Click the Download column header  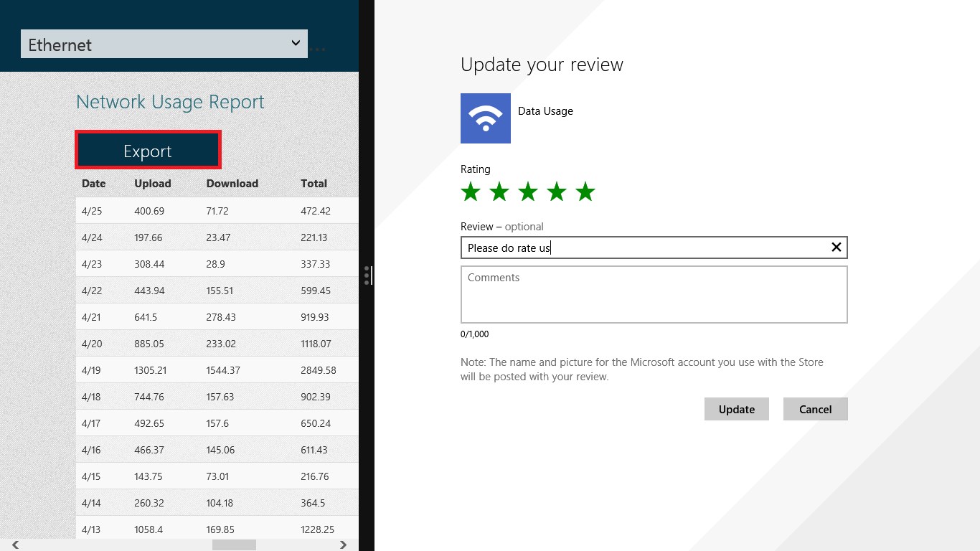[232, 184]
